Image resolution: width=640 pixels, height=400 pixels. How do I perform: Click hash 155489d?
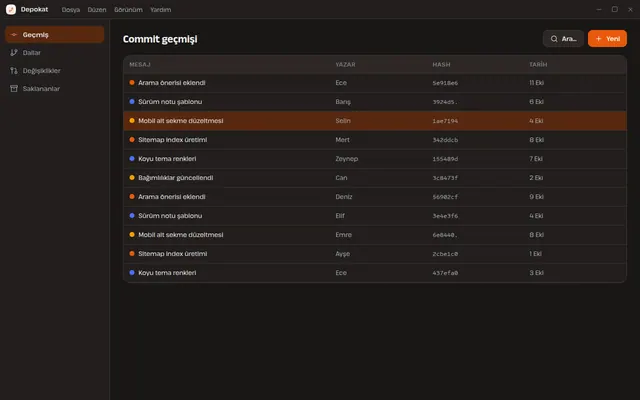click(445, 159)
